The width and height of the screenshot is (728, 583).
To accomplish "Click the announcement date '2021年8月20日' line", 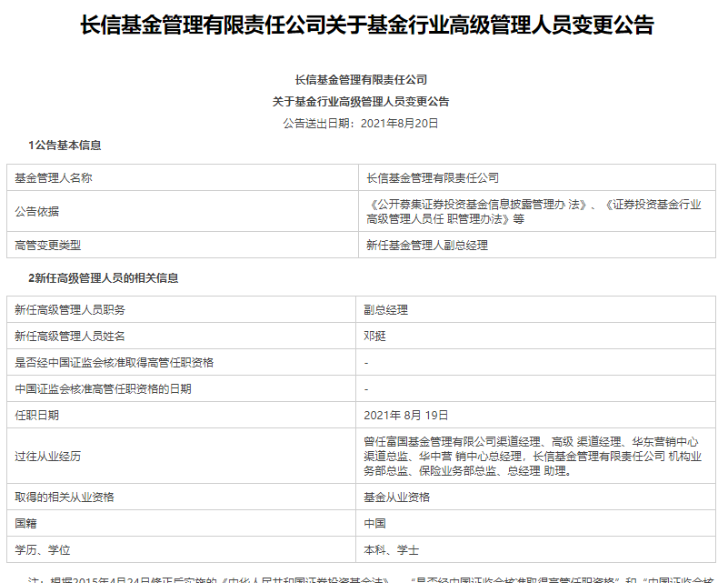I will coord(361,124).
